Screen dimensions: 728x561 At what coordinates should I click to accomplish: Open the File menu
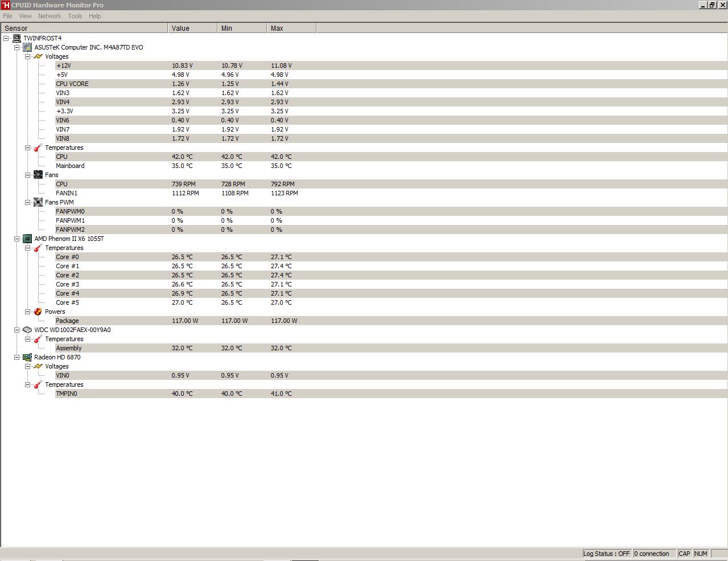[7, 16]
